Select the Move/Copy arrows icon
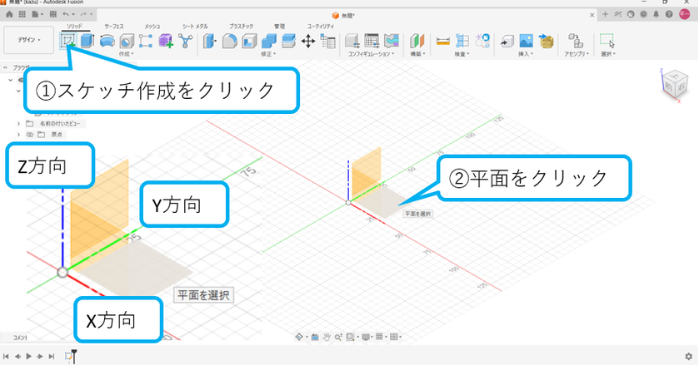Screen dimensions: 698x365 pos(308,41)
